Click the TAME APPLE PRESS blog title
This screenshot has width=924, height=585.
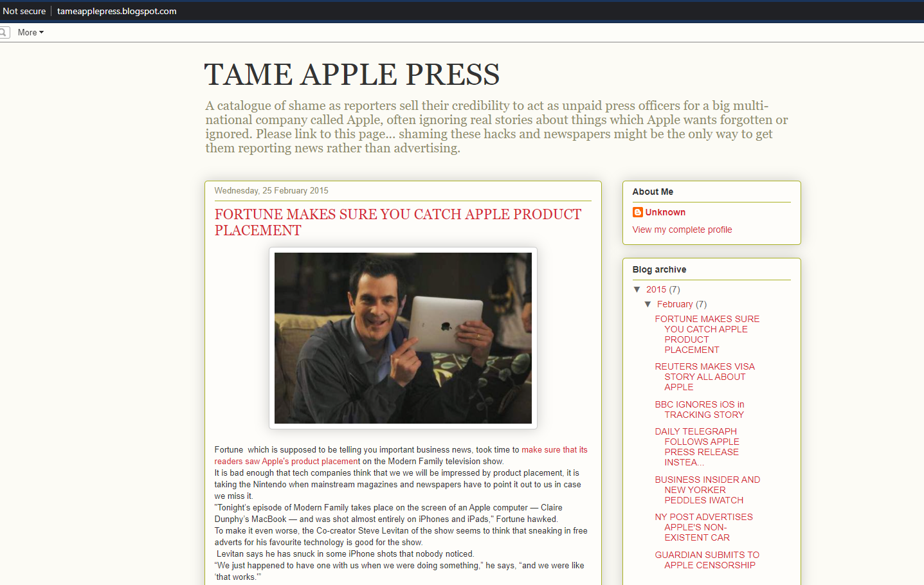[x=352, y=75]
